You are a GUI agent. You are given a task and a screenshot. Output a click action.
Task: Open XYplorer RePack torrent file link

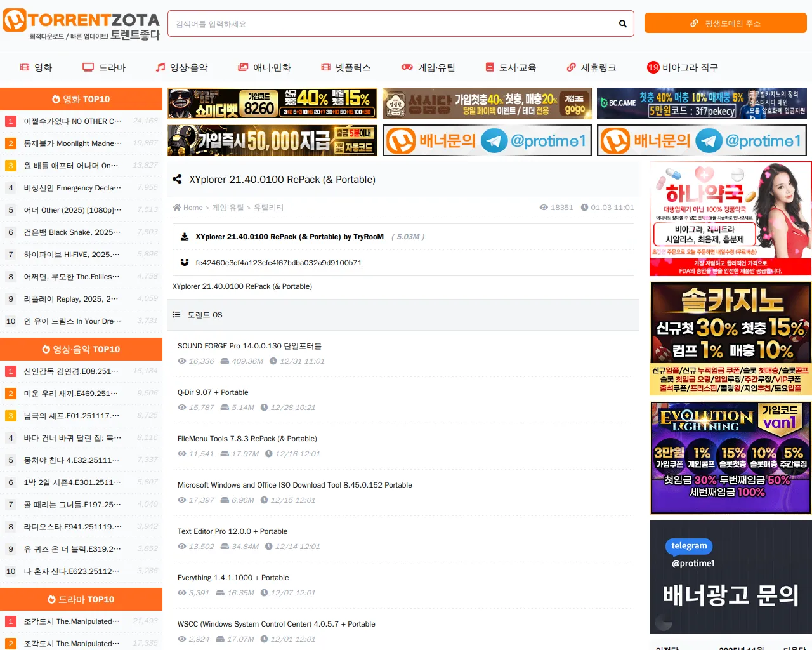tap(289, 237)
